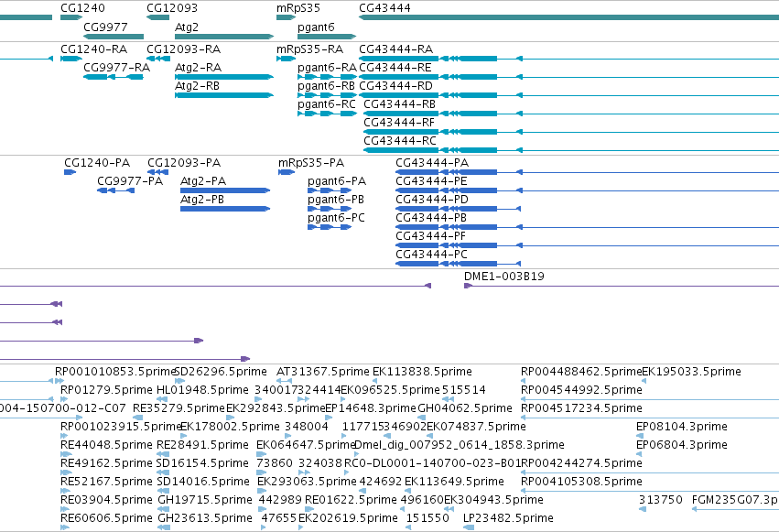Open the Atg2 gene label

point(187,27)
